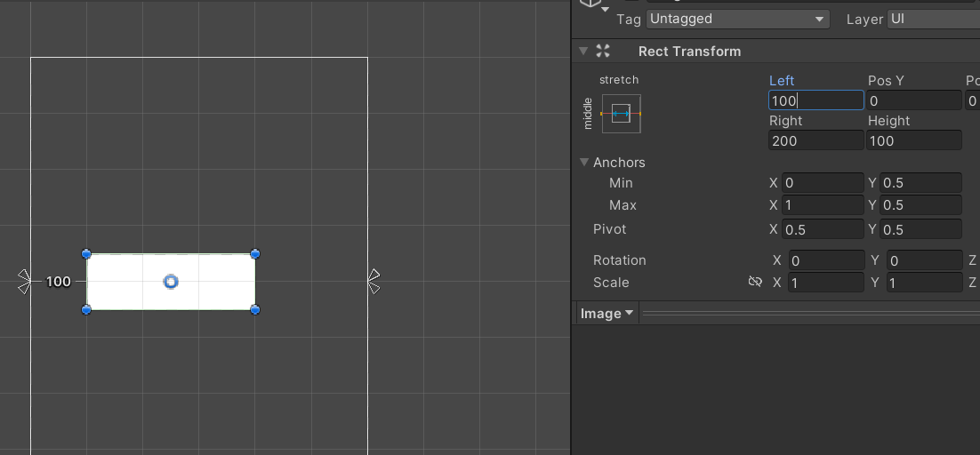This screenshot has width=980, height=455.
Task: Click the bottom-left blue resize handle
Action: pyautogui.click(x=86, y=309)
